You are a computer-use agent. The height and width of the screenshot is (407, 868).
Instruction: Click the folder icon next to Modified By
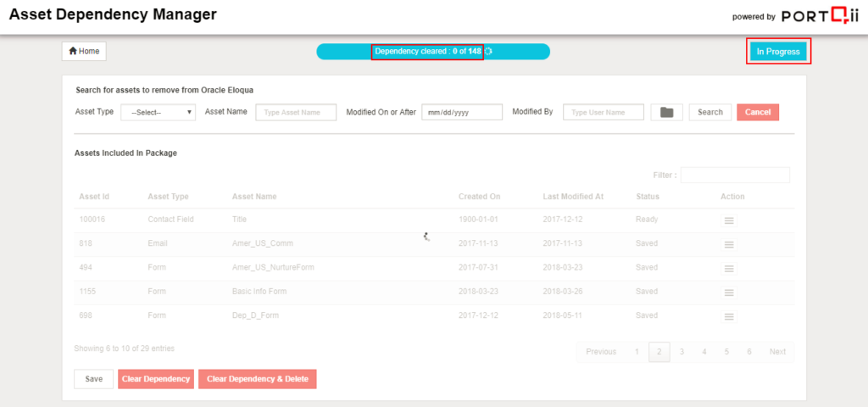(x=666, y=112)
